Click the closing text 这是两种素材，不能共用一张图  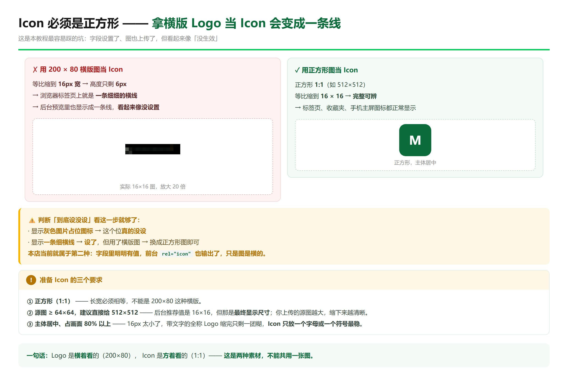pos(270,356)
